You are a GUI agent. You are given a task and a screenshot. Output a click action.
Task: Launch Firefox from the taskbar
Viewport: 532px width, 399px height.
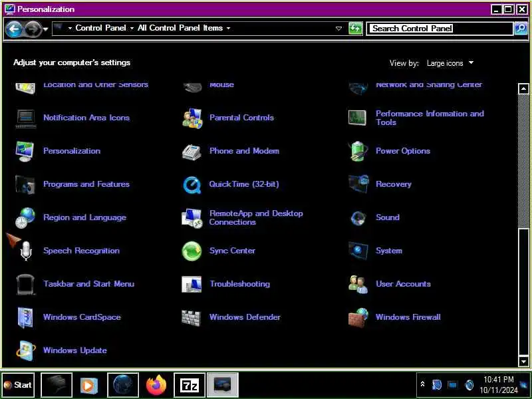(x=156, y=385)
